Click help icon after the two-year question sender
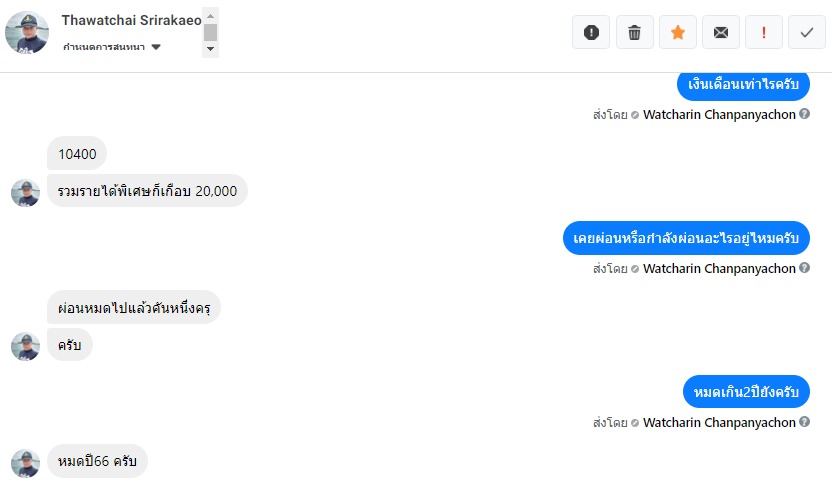832x492 pixels. tap(804, 421)
